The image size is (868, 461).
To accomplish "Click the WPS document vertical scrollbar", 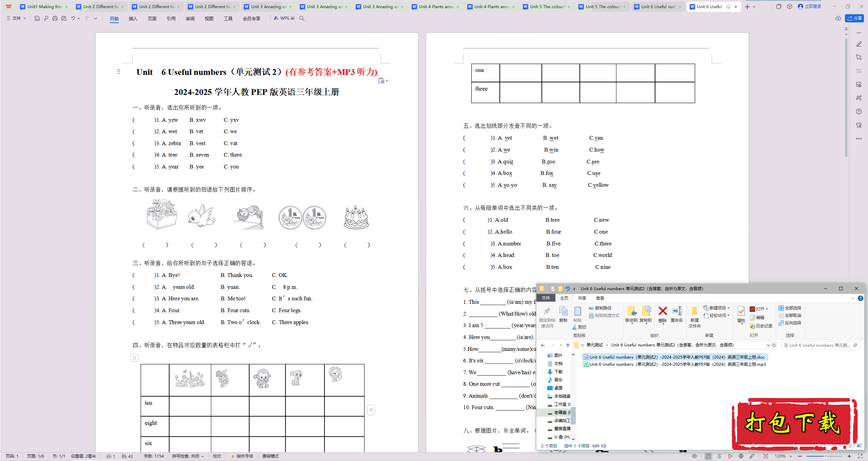I will click(x=846, y=98).
